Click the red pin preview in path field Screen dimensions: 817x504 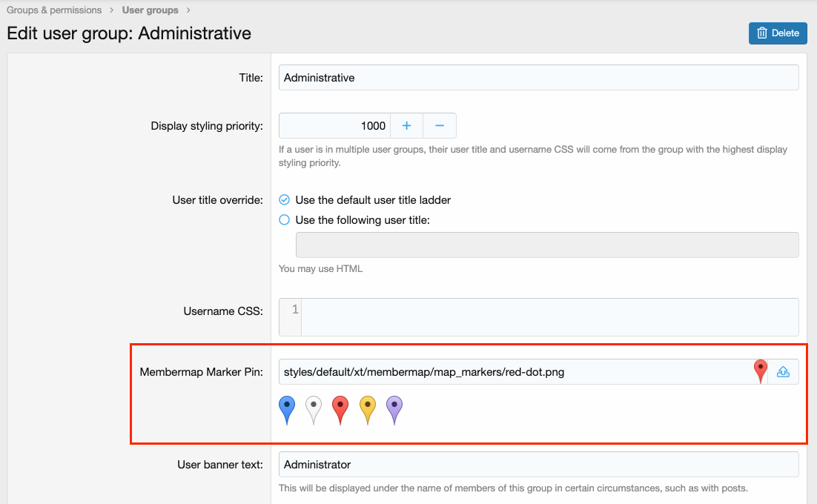tap(760, 371)
